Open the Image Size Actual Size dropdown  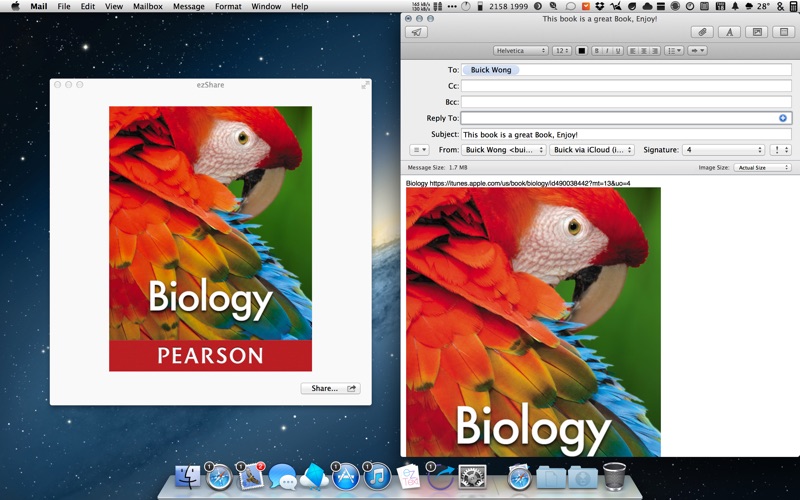click(762, 167)
